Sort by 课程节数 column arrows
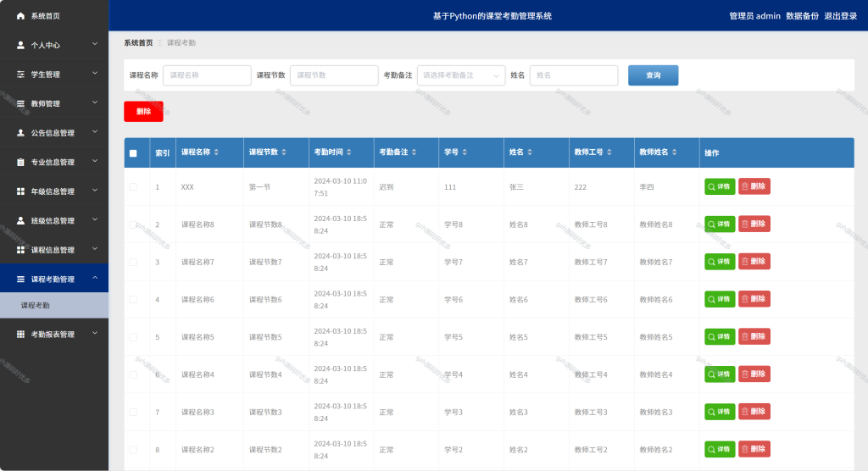868x471 pixels. tap(284, 152)
